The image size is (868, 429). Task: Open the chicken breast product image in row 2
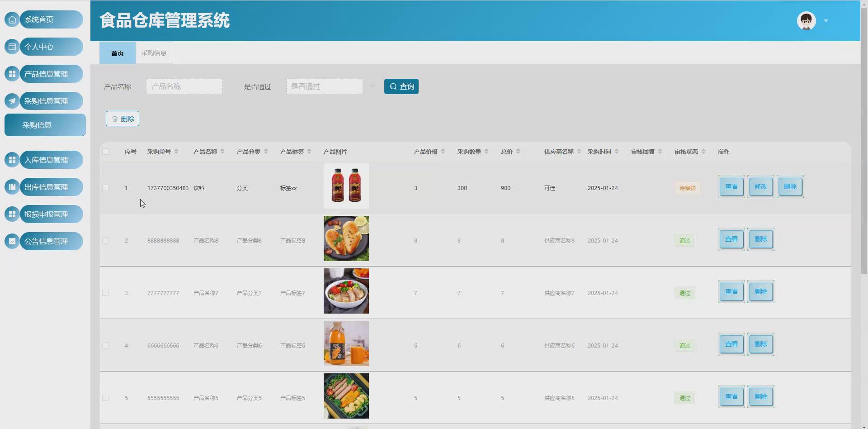coord(346,238)
